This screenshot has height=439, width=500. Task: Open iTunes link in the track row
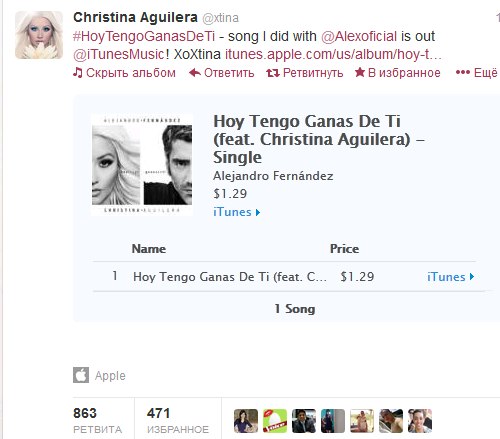tap(450, 277)
